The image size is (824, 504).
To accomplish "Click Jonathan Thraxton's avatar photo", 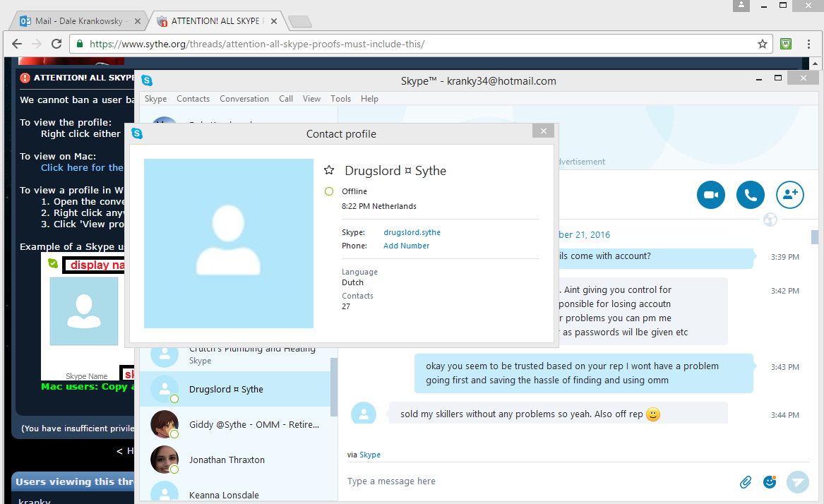I will tap(165, 460).
